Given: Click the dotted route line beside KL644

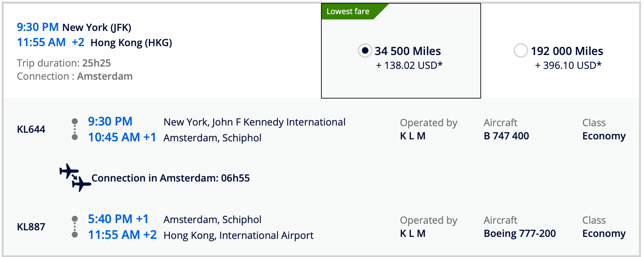Looking at the screenshot, I should click(74, 129).
